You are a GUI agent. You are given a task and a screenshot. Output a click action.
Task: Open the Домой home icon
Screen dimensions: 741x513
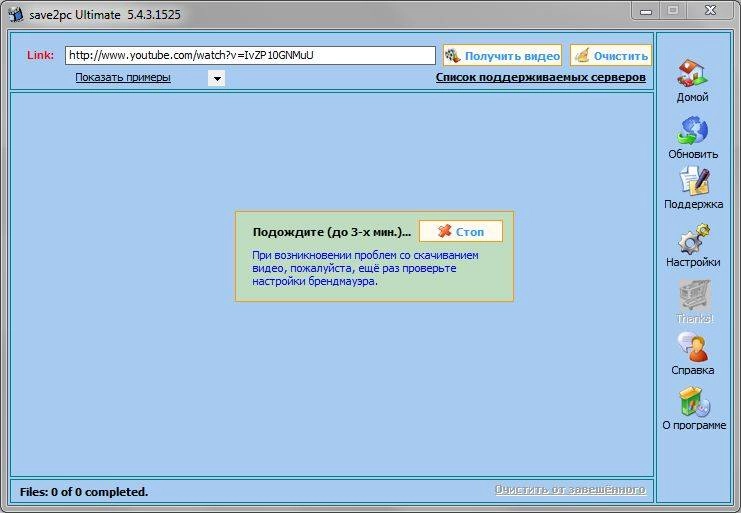tap(692, 73)
